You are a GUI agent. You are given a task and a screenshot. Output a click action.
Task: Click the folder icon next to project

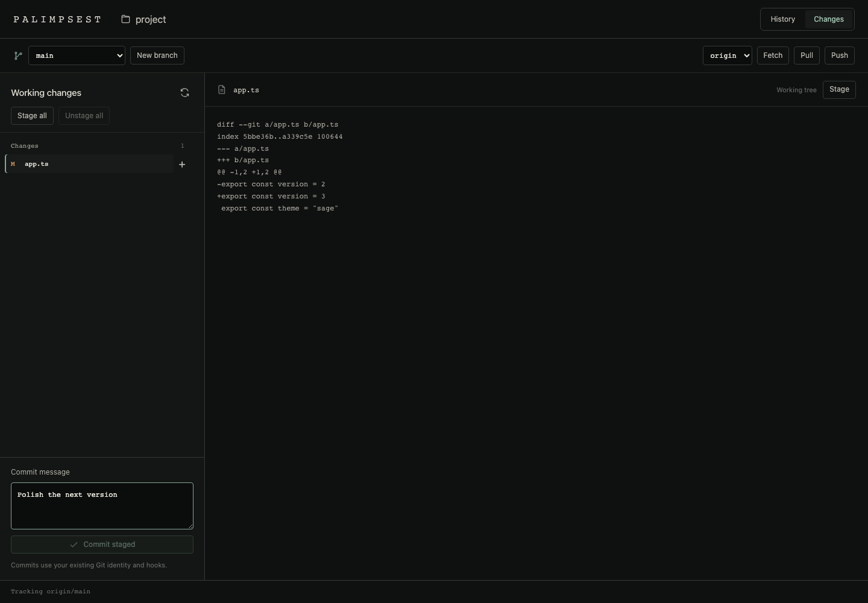(x=125, y=19)
